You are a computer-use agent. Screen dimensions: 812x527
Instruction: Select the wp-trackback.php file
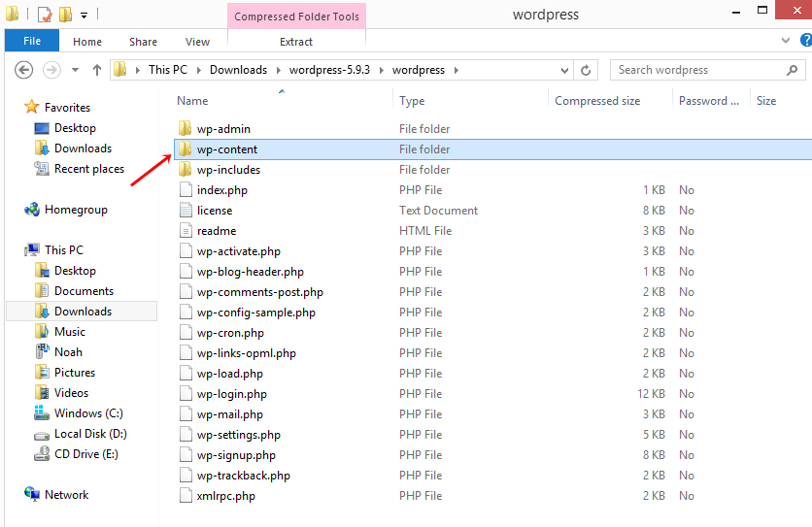[x=244, y=476]
